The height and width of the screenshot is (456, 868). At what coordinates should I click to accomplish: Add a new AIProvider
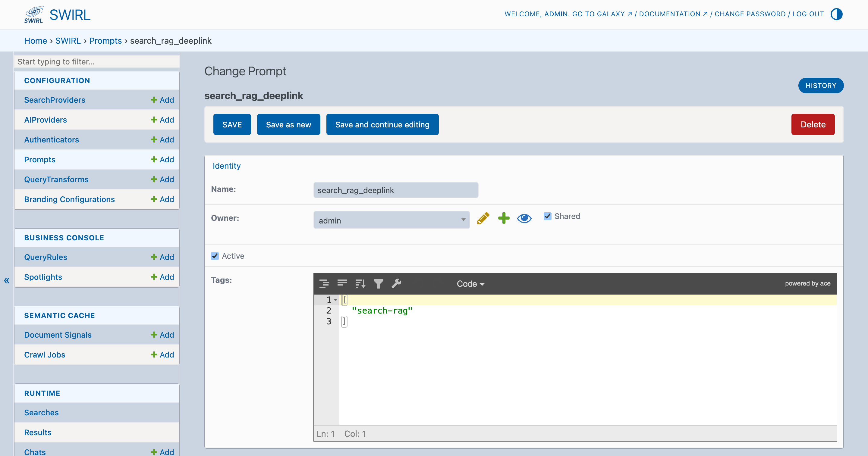162,120
